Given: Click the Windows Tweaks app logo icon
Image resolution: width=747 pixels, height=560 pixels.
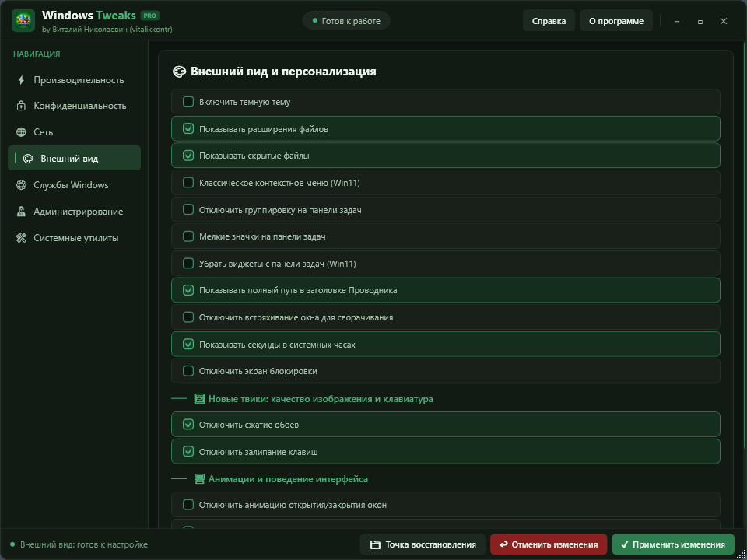Looking at the screenshot, I should [23, 20].
